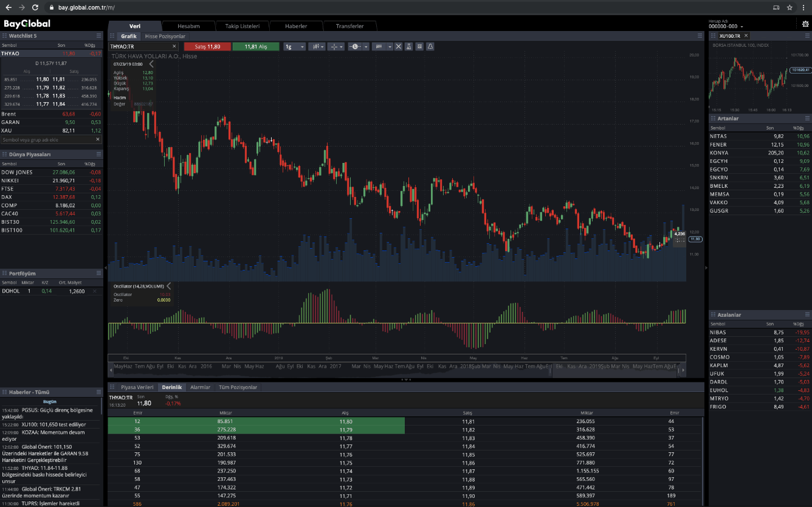
Task: Grab the Watchlist 5 panel drag handle
Action: [4, 36]
